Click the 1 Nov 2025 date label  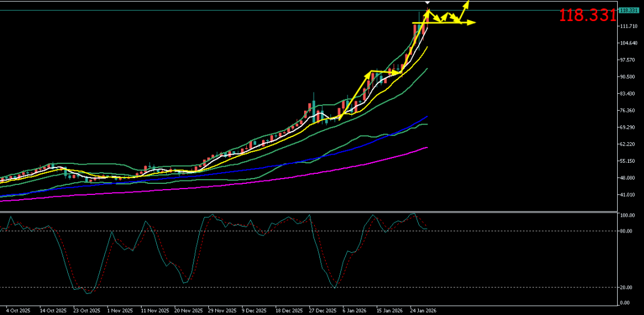tap(121, 310)
